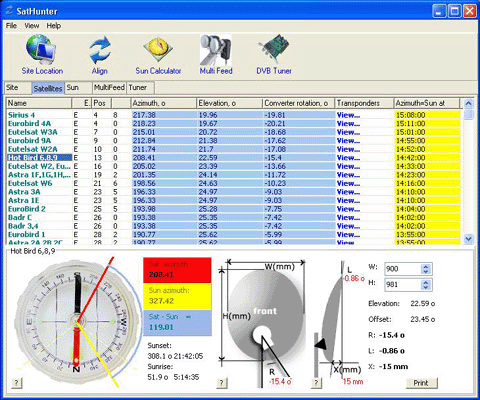The width and height of the screenshot is (480, 400).
Task: Open the DVB Tuner card icon
Action: tap(274, 49)
